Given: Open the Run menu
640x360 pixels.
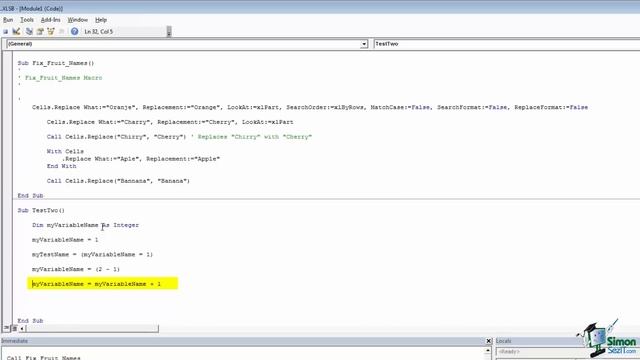Looking at the screenshot, I should [x=8, y=20].
